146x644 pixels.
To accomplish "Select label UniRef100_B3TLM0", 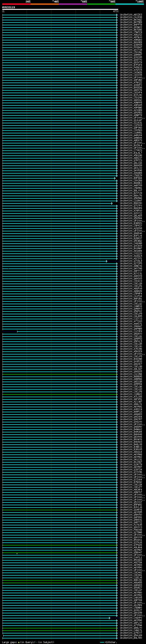I will pos(131,95).
